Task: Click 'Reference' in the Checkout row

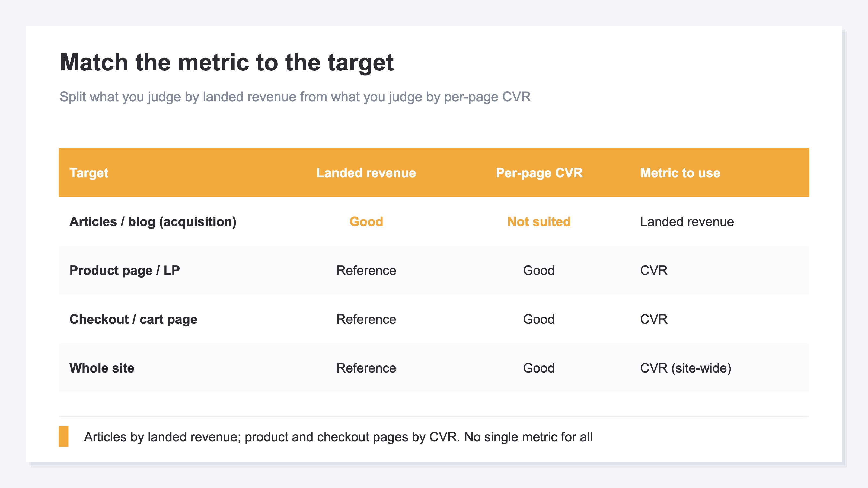Action: (366, 319)
